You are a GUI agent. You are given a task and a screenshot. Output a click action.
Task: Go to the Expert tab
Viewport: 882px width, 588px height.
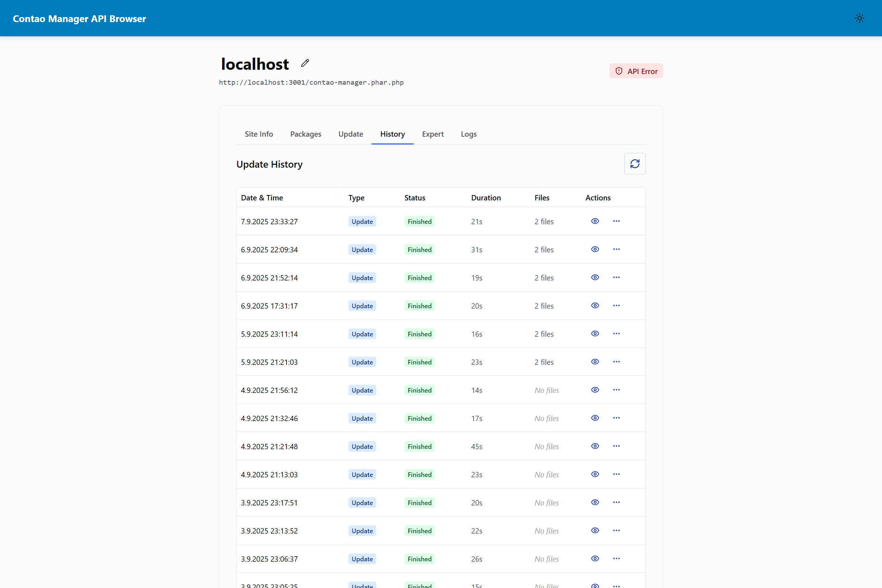[432, 134]
